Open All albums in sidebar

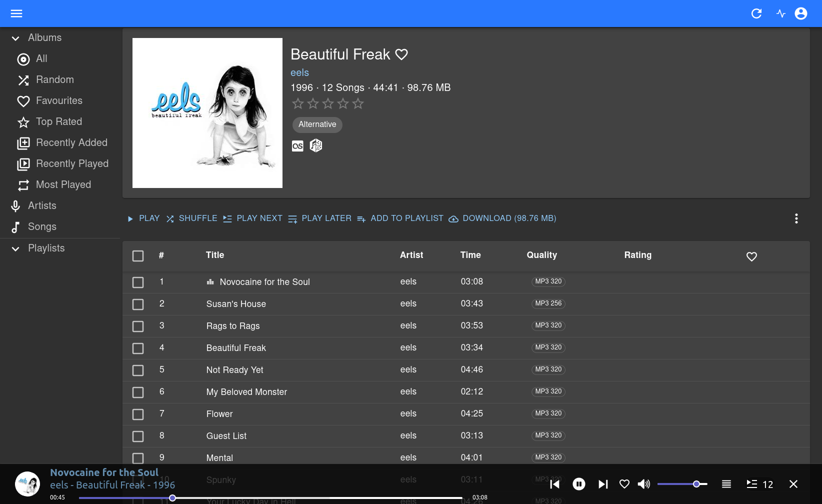click(x=60, y=59)
